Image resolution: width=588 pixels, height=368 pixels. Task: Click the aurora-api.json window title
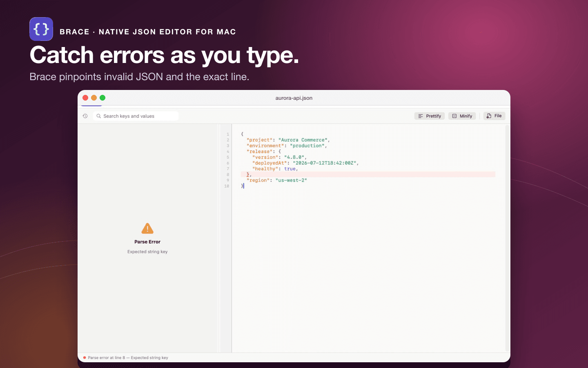pos(294,98)
